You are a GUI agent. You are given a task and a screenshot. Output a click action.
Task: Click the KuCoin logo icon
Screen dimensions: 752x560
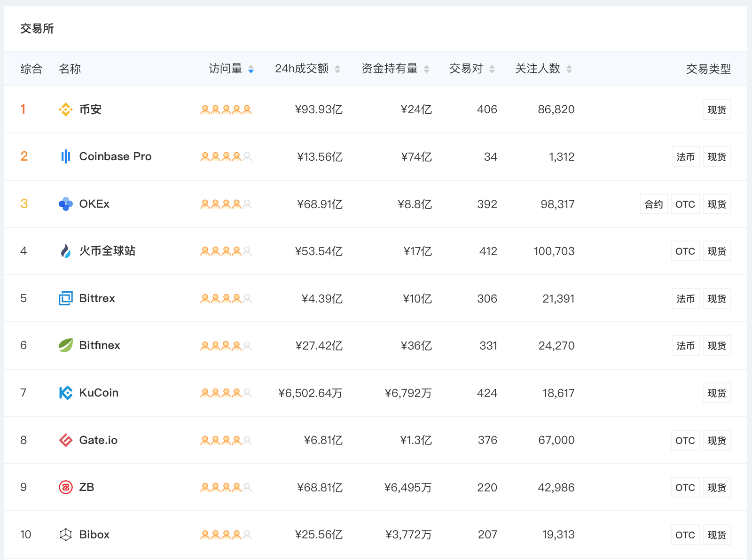click(66, 393)
